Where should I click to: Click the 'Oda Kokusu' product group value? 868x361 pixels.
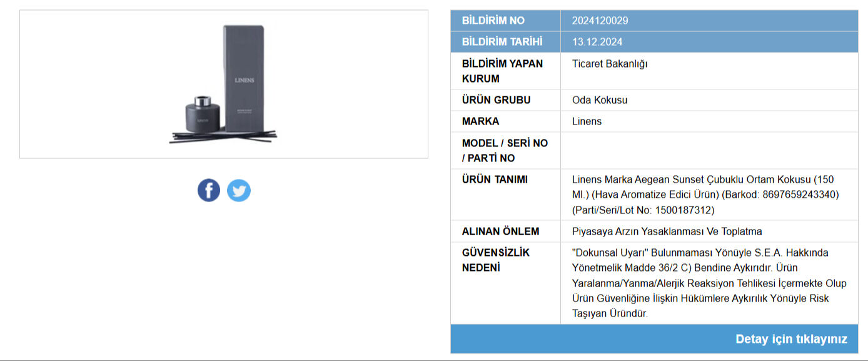[600, 100]
